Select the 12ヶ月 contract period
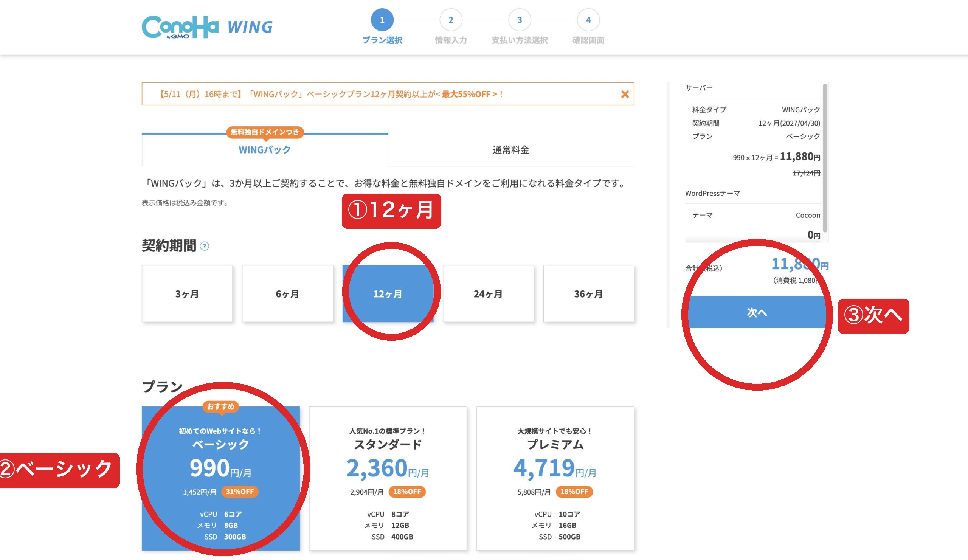 [388, 294]
